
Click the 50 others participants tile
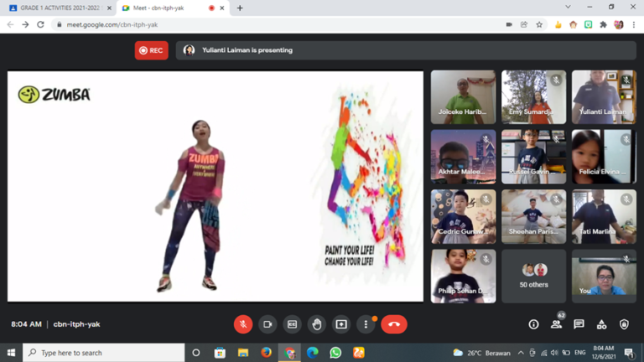coord(533,276)
